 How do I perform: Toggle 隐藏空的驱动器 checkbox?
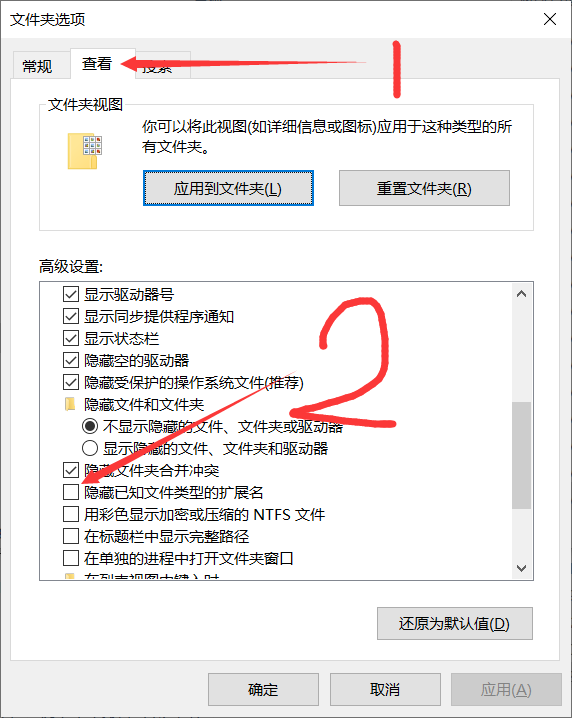pos(71,360)
